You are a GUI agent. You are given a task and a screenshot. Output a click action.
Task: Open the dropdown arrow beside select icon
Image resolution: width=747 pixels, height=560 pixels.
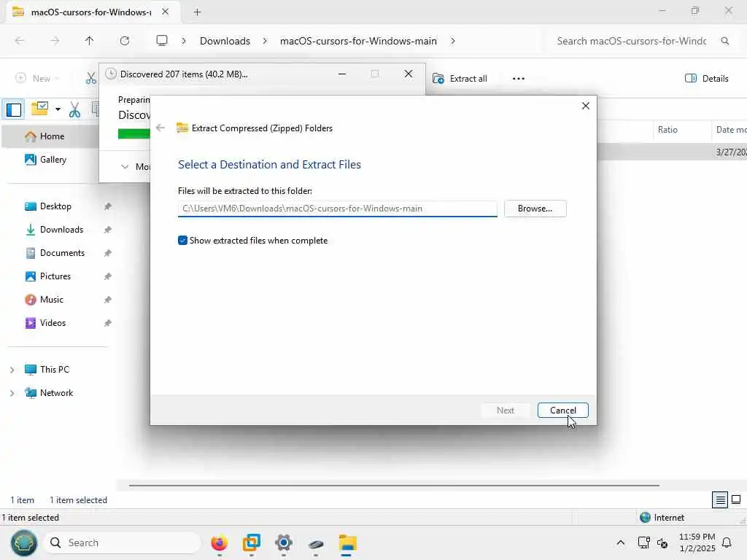[58, 109]
